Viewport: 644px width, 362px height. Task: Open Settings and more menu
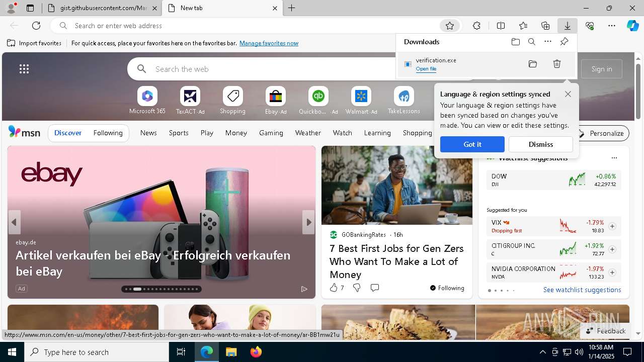tap(612, 26)
